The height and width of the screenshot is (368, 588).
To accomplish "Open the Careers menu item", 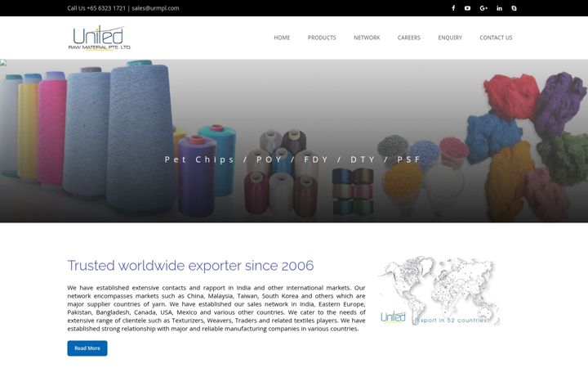I will [409, 38].
